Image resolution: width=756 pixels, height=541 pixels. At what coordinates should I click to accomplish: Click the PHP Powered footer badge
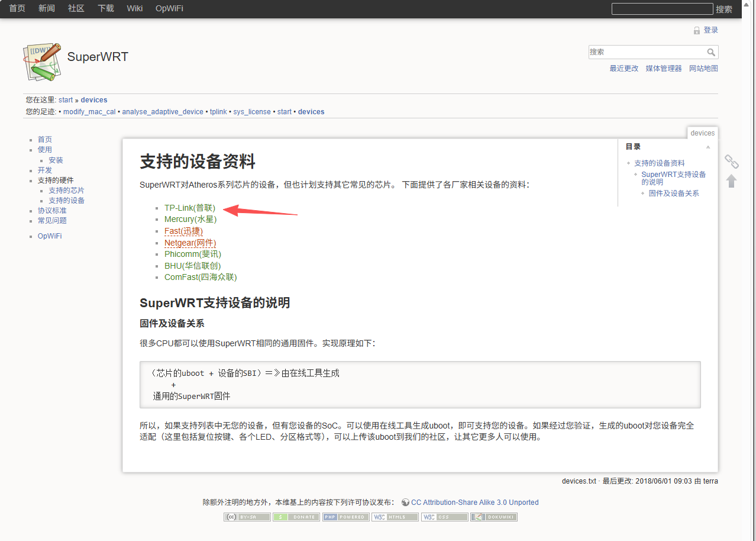(346, 517)
